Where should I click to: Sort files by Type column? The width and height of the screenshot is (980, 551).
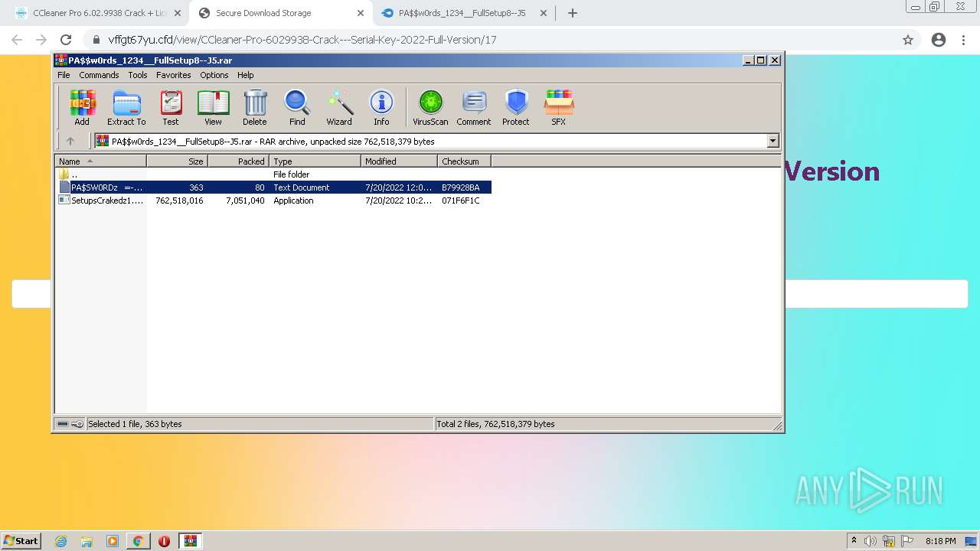(x=315, y=161)
